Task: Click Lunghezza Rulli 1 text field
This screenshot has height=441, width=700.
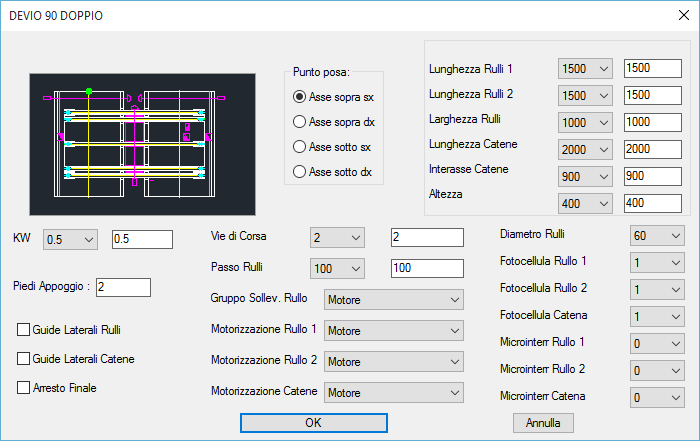Action: tap(653, 68)
